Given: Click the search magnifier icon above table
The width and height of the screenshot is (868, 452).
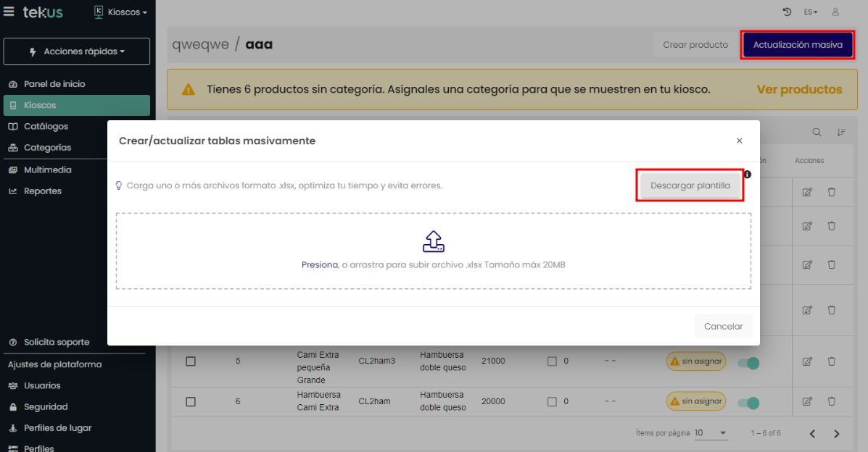Looking at the screenshot, I should click(817, 133).
